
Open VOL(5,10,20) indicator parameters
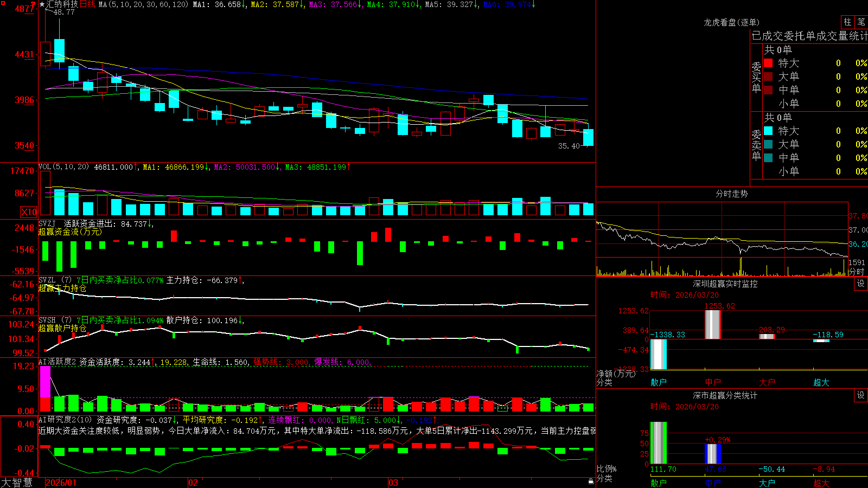(x=63, y=166)
